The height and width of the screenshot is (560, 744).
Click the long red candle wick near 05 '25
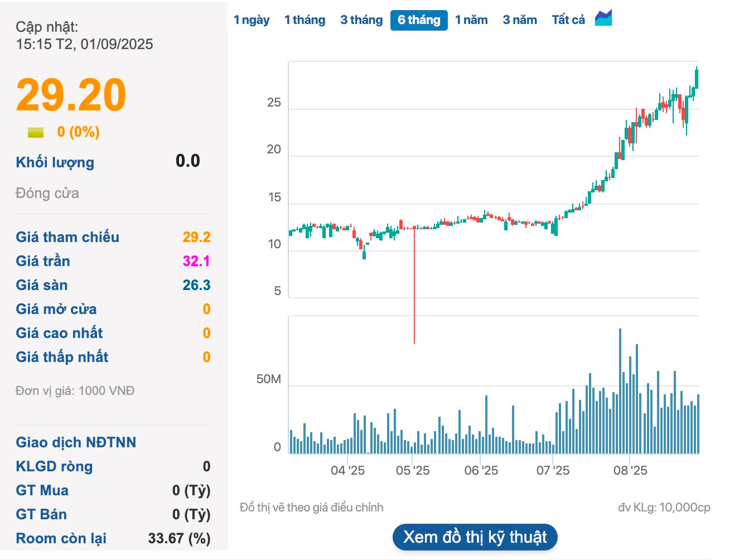point(414,290)
